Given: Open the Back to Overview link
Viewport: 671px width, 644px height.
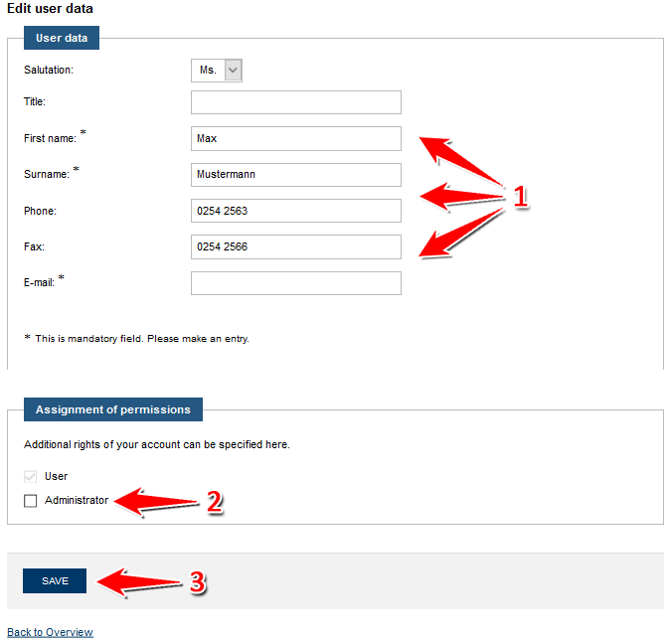Looking at the screenshot, I should pos(50,632).
